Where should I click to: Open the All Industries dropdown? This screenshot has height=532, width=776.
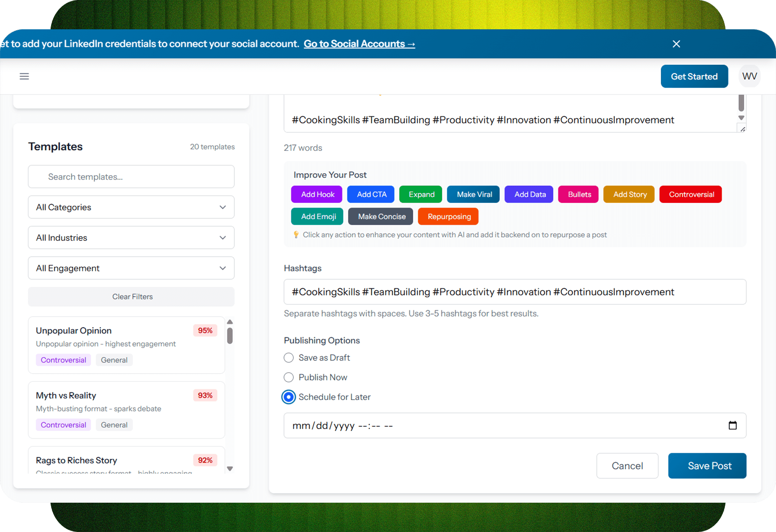[131, 238]
